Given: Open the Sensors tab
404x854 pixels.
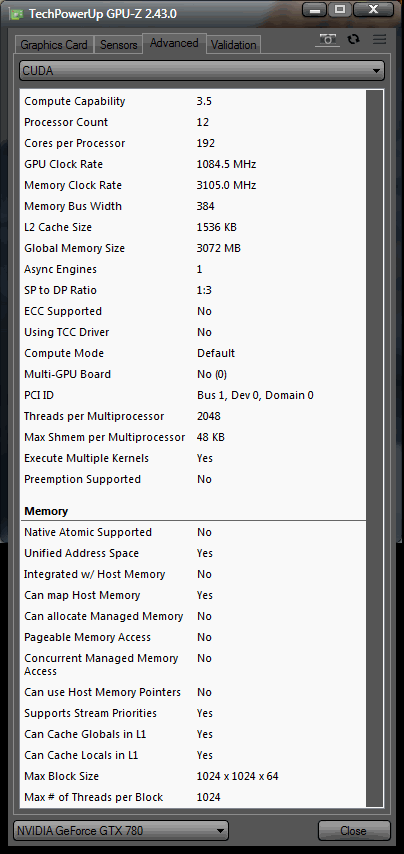Looking at the screenshot, I should click(118, 45).
